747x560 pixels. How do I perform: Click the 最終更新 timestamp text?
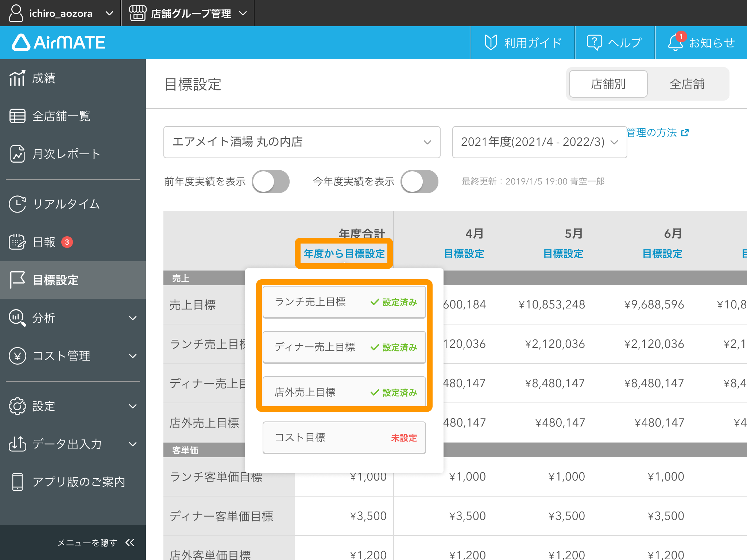pyautogui.click(x=533, y=182)
